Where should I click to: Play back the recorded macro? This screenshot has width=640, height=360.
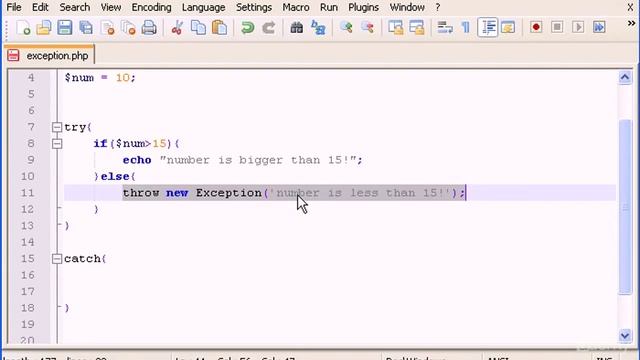coord(578,27)
